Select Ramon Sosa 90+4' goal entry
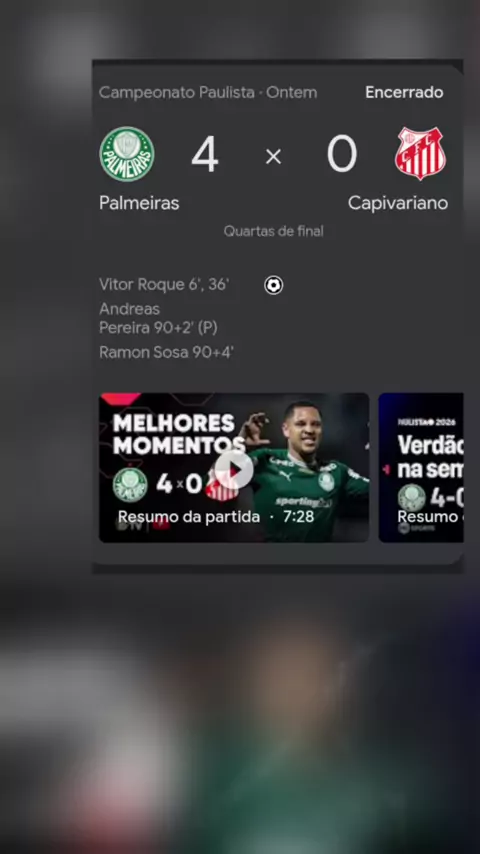 tap(166, 352)
